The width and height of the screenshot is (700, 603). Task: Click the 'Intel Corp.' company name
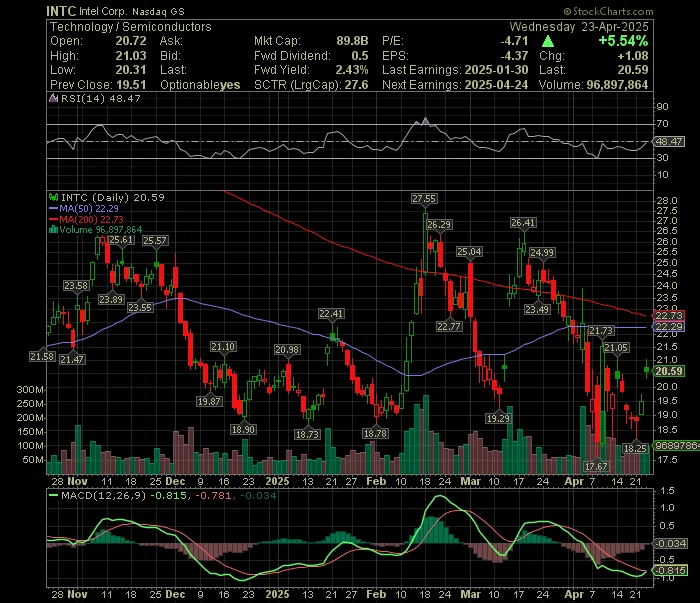tap(103, 12)
